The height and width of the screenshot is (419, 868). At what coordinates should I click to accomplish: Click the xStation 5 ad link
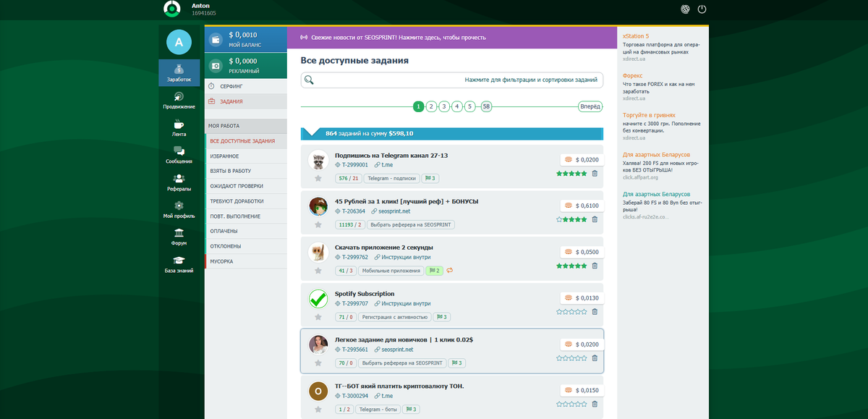[636, 35]
